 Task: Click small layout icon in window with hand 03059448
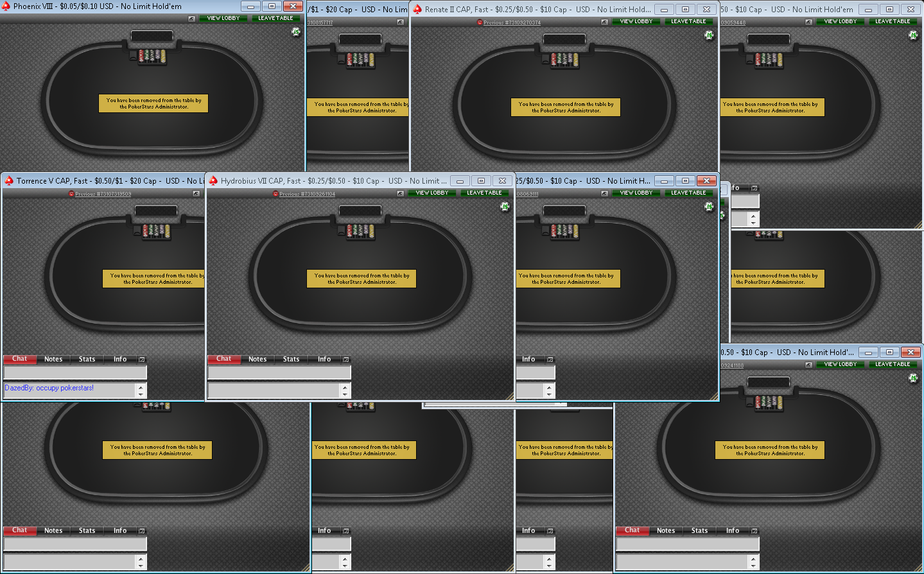(808, 22)
